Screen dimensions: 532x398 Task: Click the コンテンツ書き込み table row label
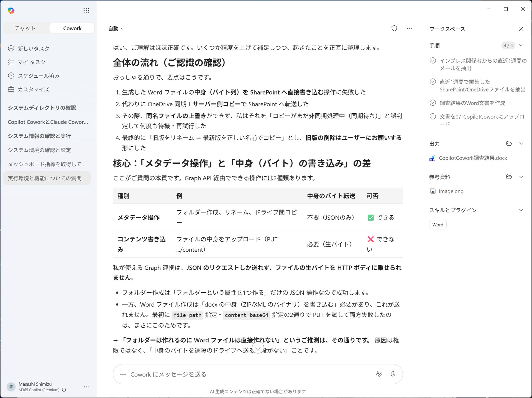click(x=141, y=244)
